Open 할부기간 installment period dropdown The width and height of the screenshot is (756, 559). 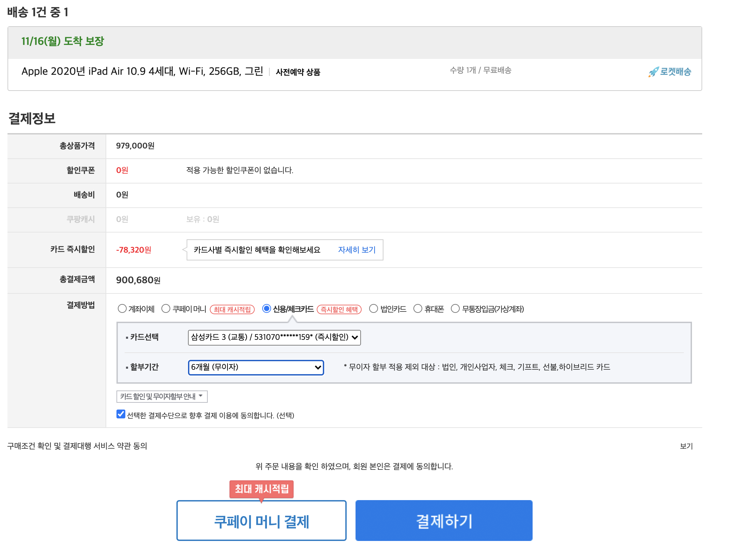click(x=256, y=367)
